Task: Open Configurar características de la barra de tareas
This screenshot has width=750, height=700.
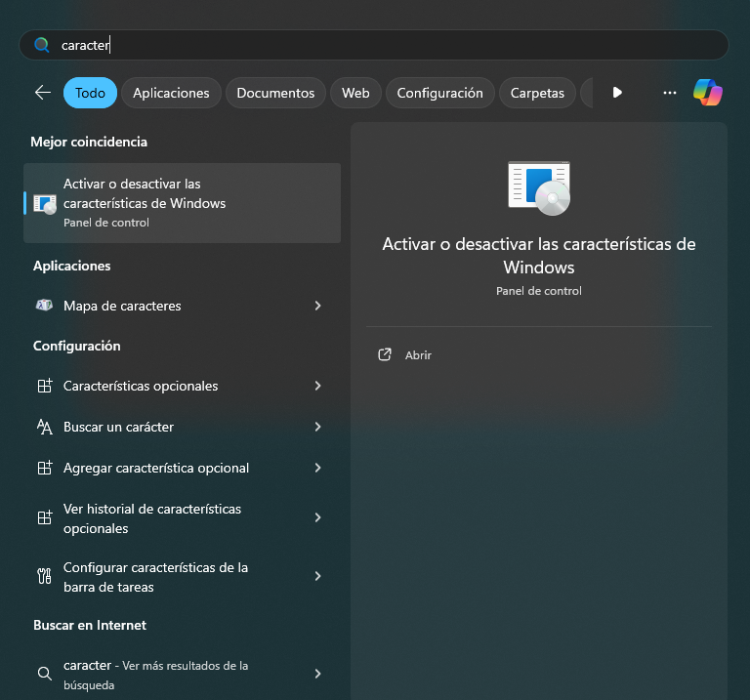Action: click(183, 577)
